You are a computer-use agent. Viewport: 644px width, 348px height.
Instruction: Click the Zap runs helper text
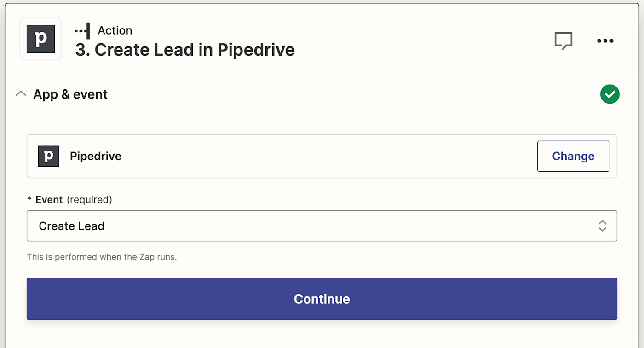102,257
